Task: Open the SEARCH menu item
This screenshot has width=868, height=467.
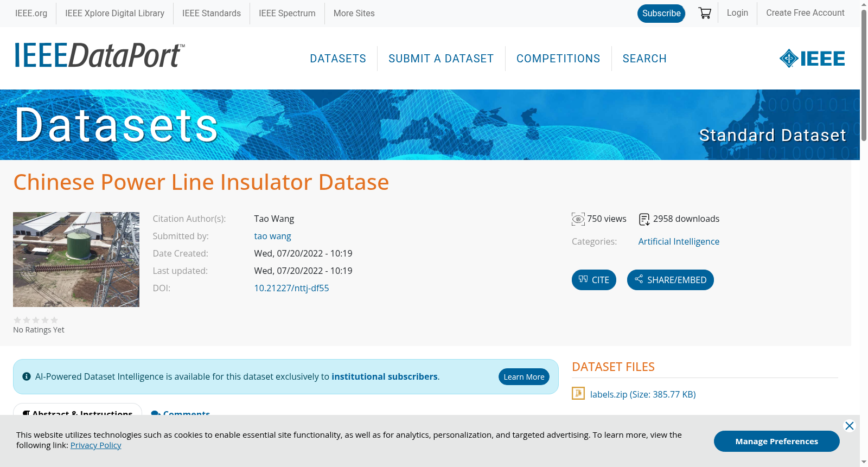Action: coord(644,59)
